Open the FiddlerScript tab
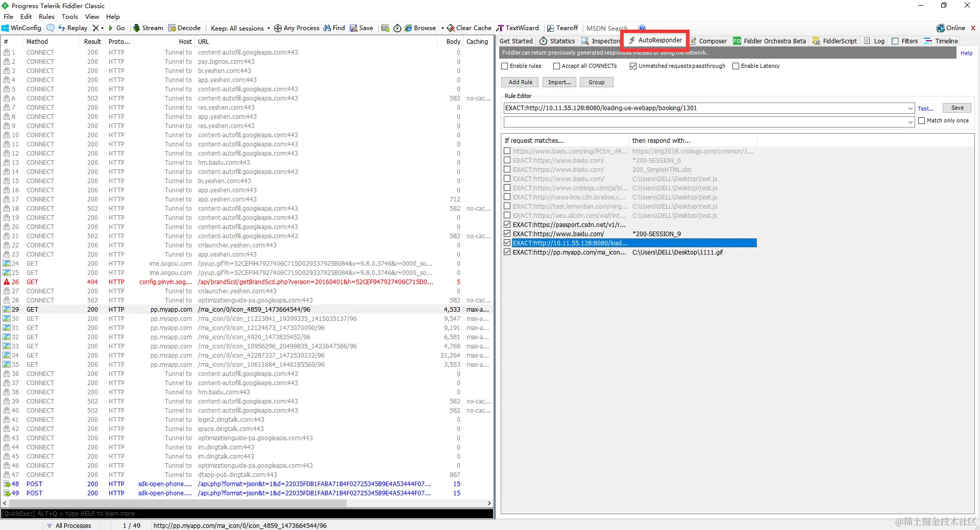Viewport: 980px width, 530px height. (x=835, y=41)
